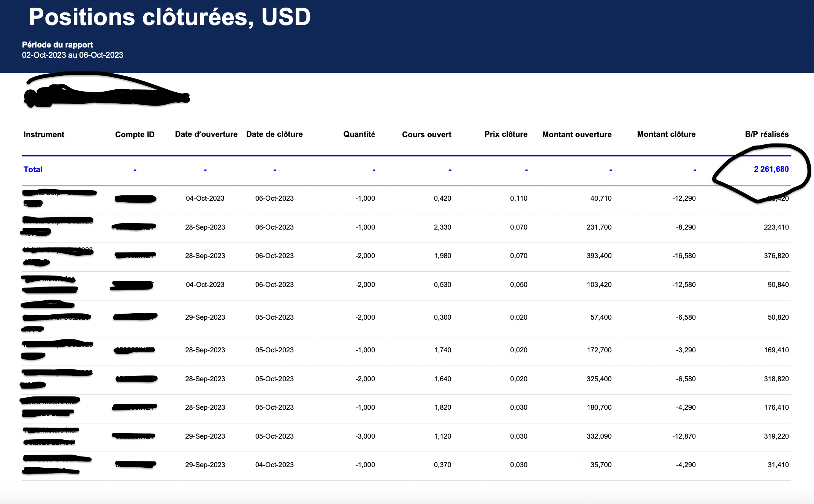Image resolution: width=814 pixels, height=504 pixels.
Task: Click the Date de clôture column header
Action: 274,134
